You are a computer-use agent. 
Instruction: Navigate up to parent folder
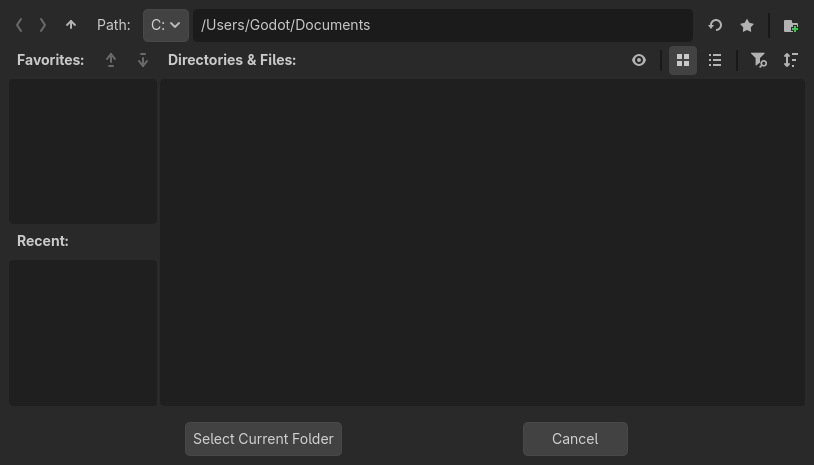tap(71, 25)
